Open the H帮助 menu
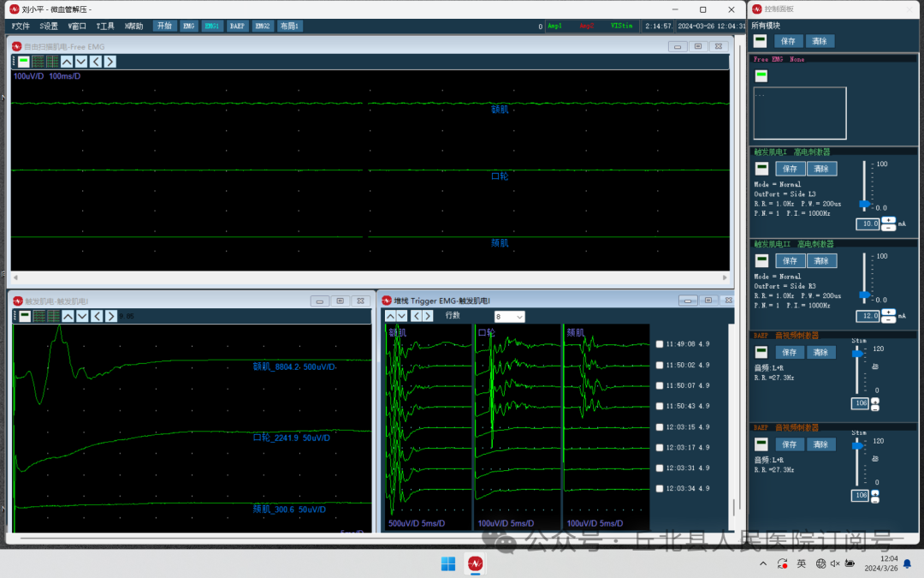The height and width of the screenshot is (578, 924). pyautogui.click(x=133, y=26)
